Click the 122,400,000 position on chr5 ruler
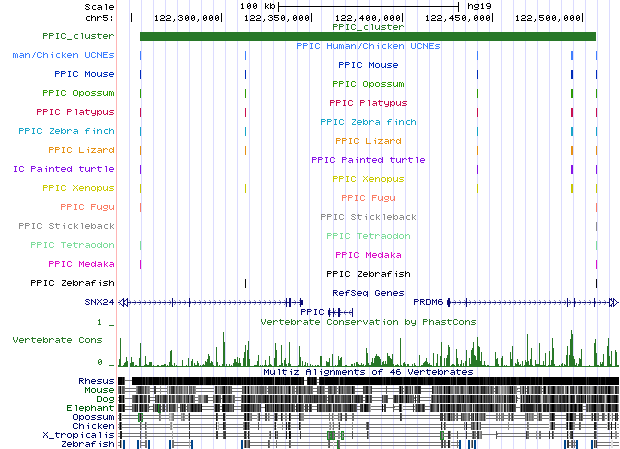The height and width of the screenshot is (449, 620). point(368,17)
